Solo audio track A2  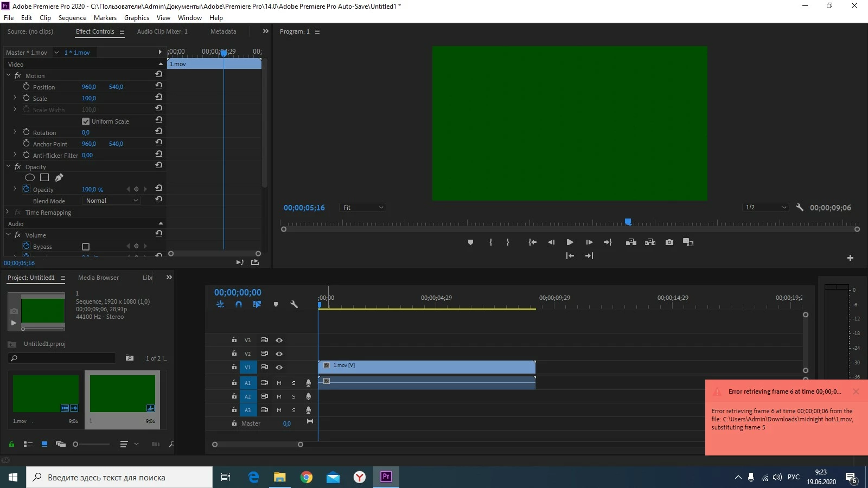(x=293, y=396)
